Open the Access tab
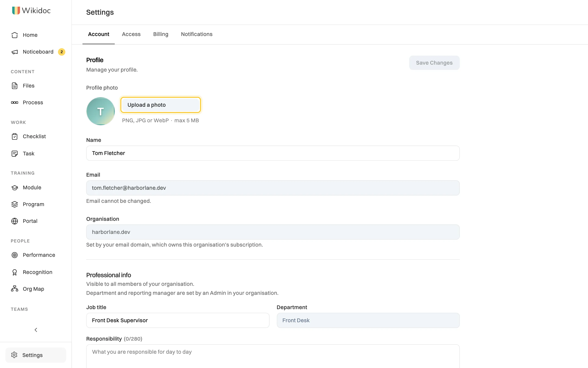This screenshot has height=368, width=588. click(x=131, y=34)
